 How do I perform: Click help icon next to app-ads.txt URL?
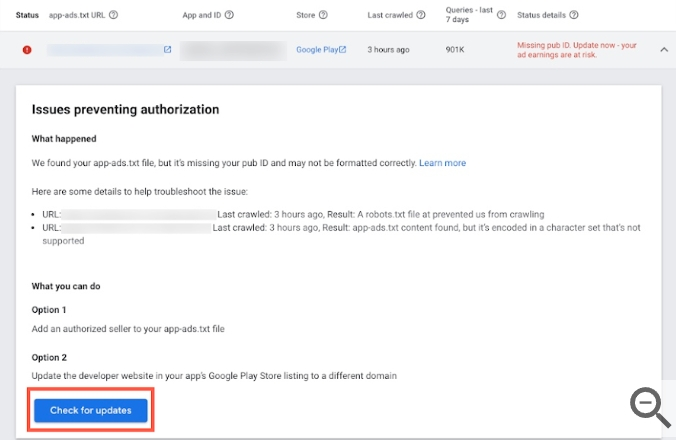(113, 15)
